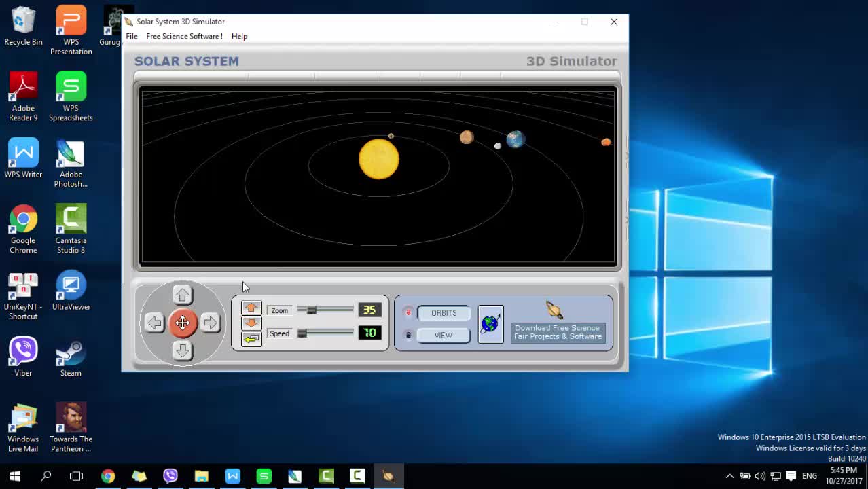This screenshot has height=489, width=868.
Task: Open WPS Spreadsheets desktop shortcut
Action: (71, 96)
